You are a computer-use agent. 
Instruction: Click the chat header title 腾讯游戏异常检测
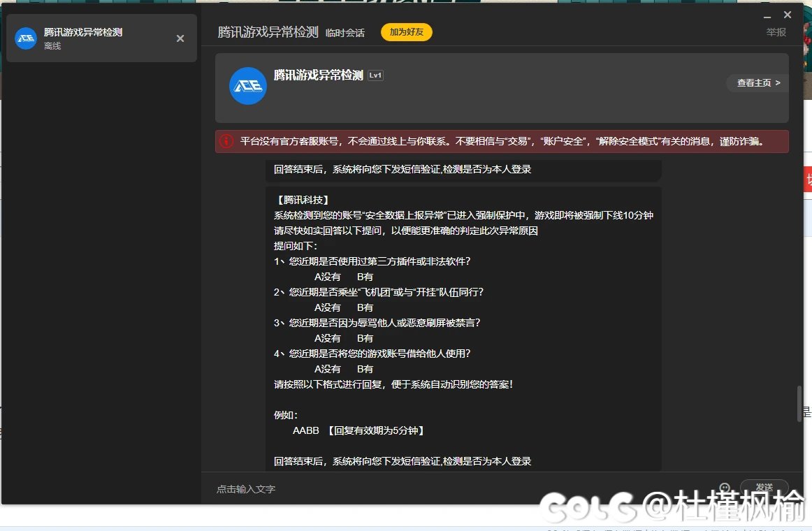click(268, 32)
